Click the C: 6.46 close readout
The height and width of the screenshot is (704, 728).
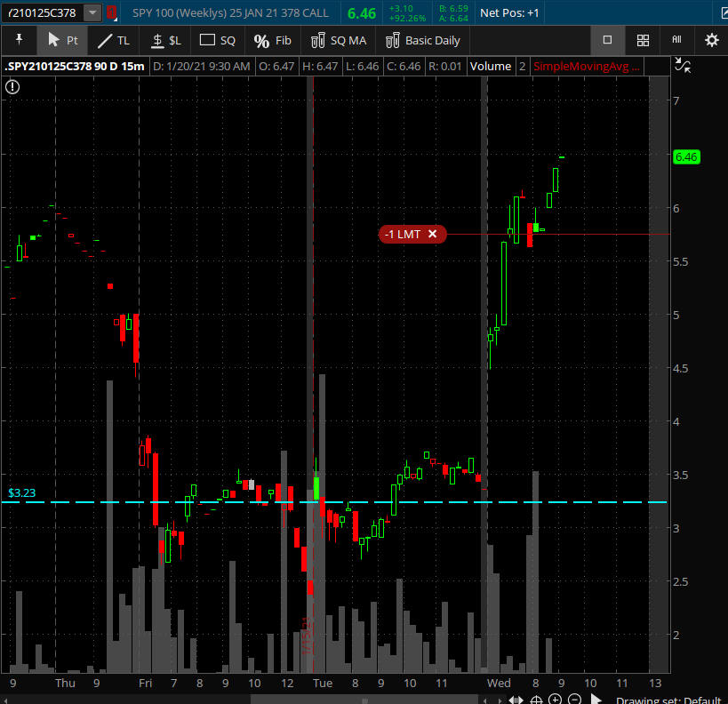point(404,67)
